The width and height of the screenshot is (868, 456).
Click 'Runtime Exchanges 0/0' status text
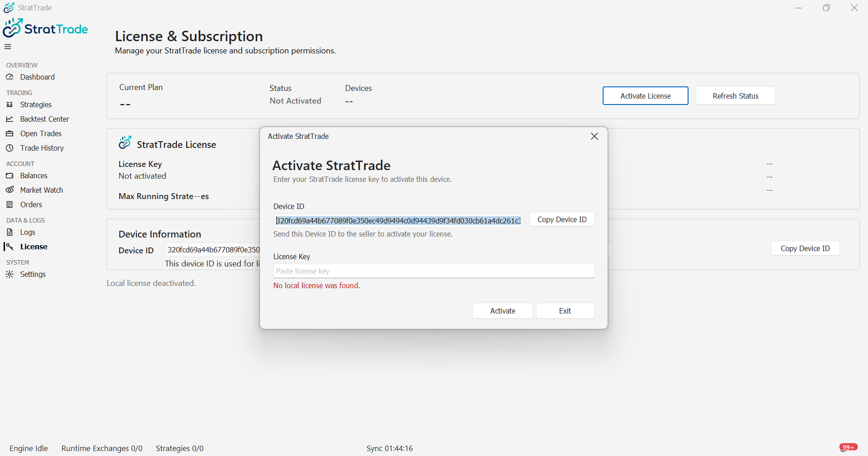point(102,448)
